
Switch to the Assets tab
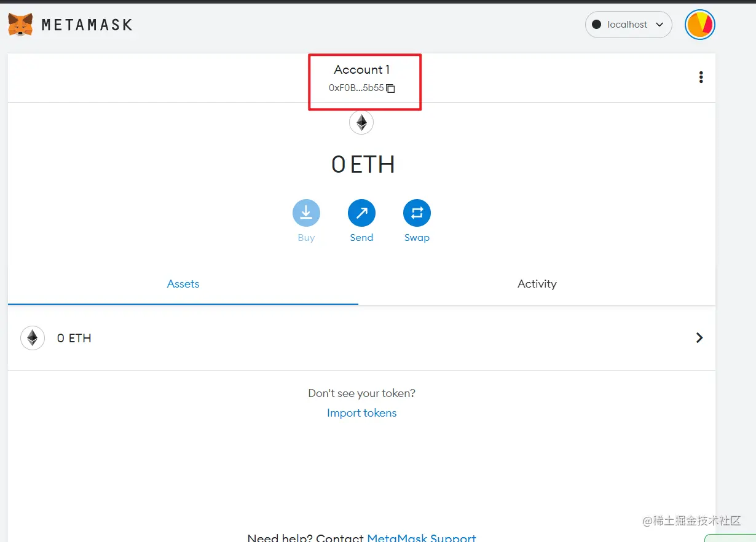(183, 284)
